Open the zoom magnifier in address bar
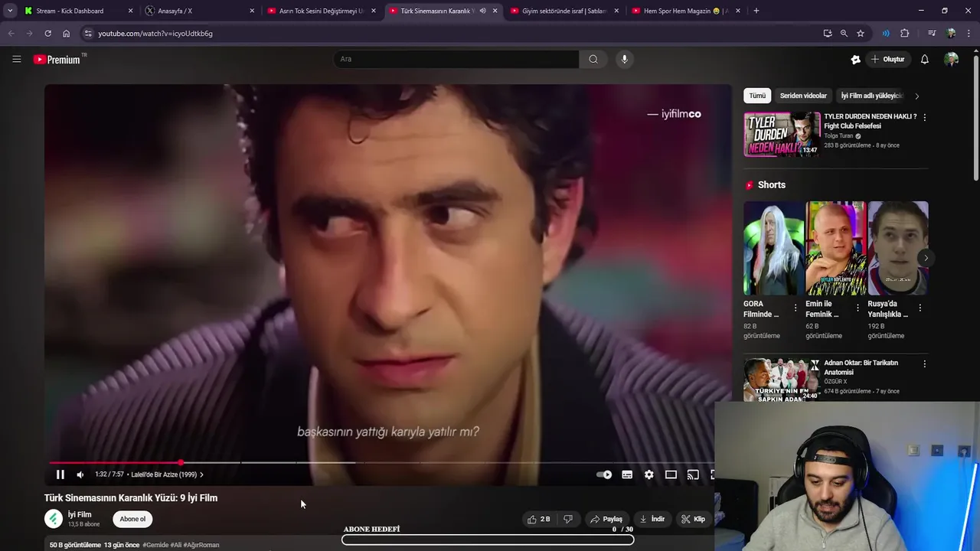 [x=844, y=34]
